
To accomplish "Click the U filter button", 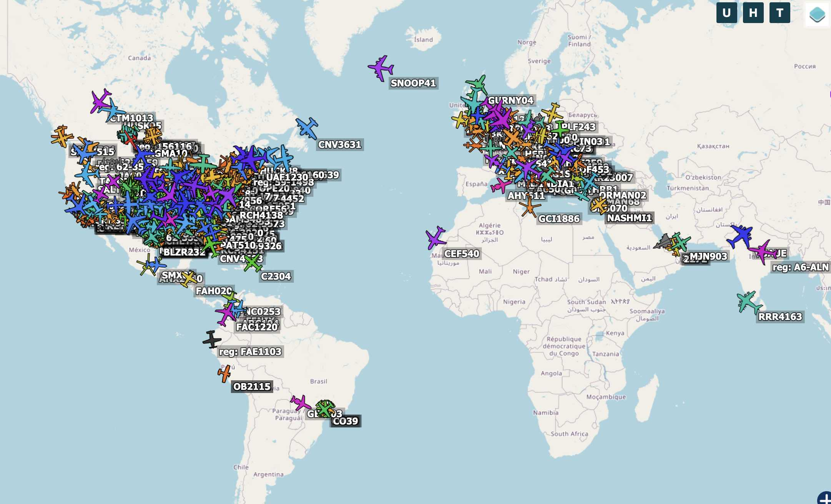I will pos(726,13).
